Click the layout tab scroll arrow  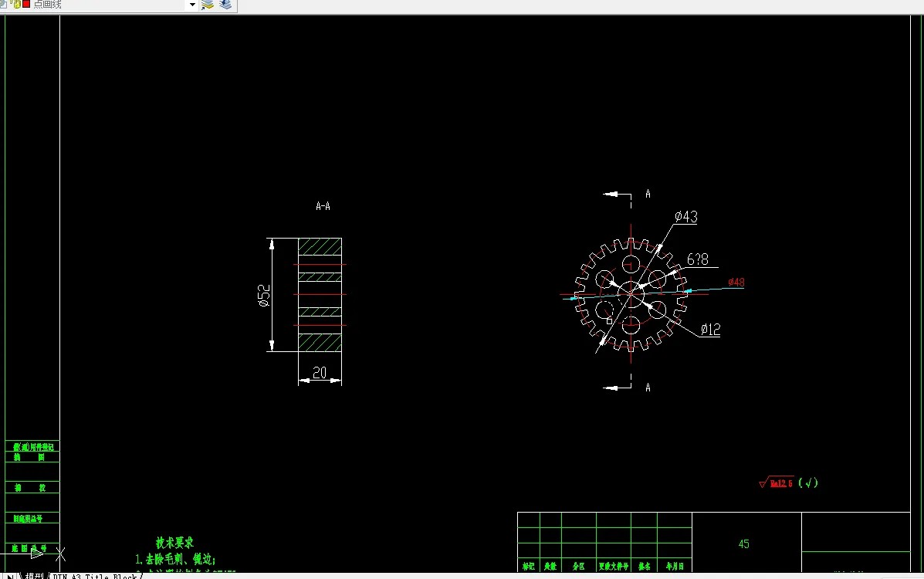pos(10,576)
